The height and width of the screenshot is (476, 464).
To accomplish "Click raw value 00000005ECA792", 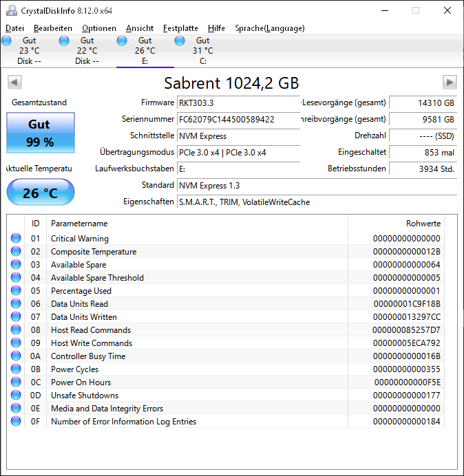I will point(407,343).
